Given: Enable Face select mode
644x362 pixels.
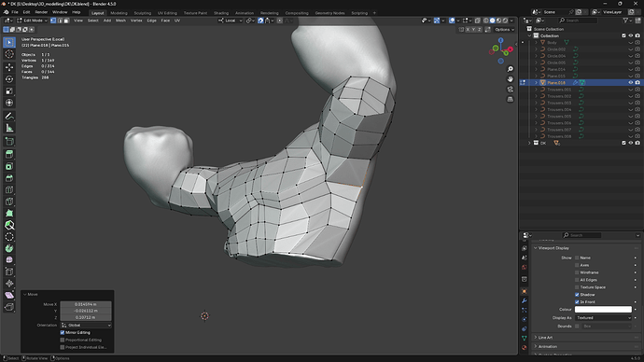Looking at the screenshot, I should click(66, 21).
